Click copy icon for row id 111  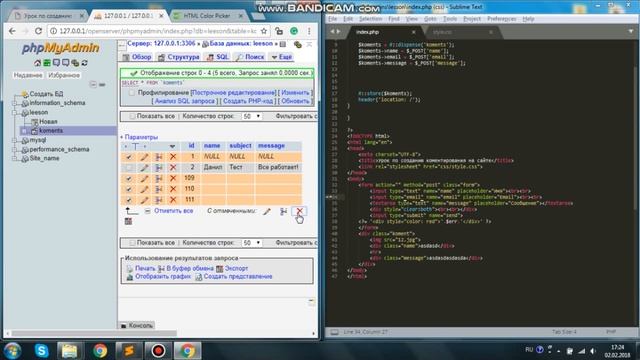tap(158, 200)
